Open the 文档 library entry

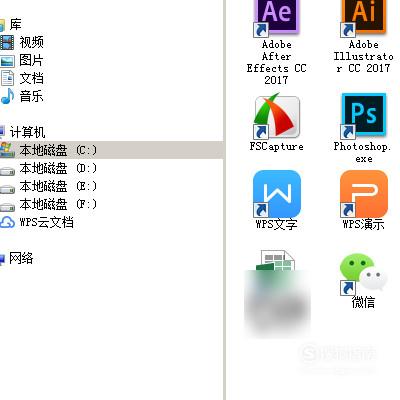coord(31,78)
